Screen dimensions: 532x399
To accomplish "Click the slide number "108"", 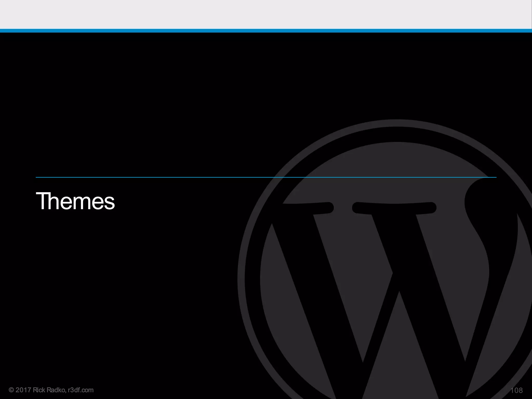I will pyautogui.click(x=516, y=390).
